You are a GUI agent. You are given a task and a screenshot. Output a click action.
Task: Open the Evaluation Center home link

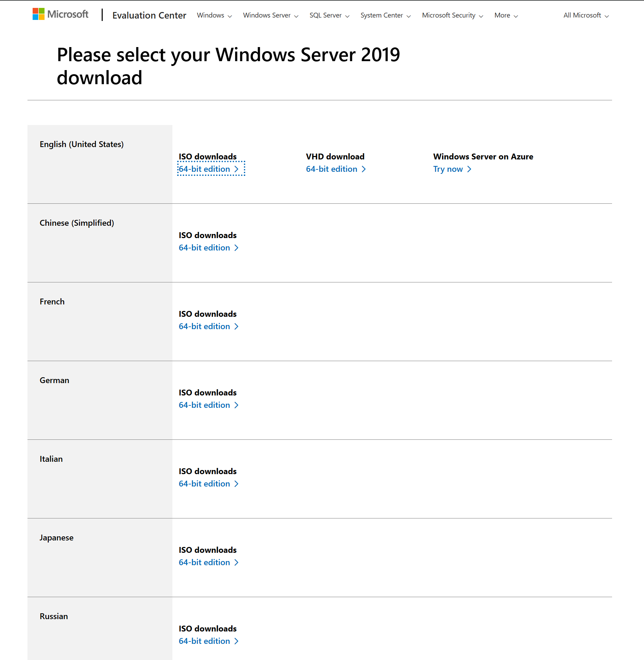tap(149, 15)
